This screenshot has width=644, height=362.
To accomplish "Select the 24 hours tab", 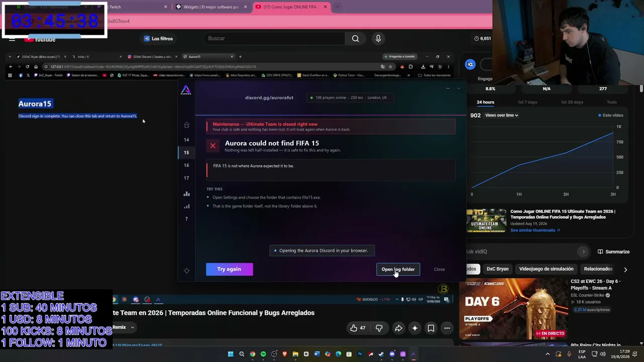I will click(x=486, y=102).
